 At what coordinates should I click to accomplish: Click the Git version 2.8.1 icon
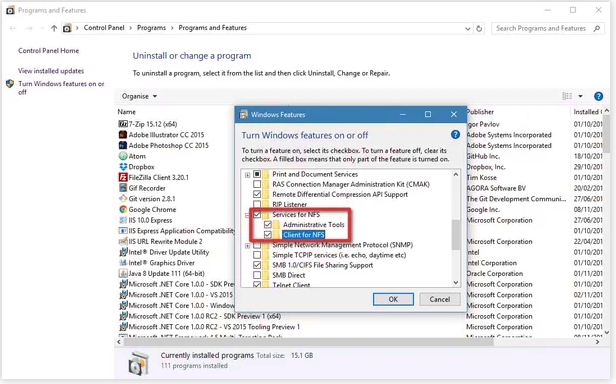coord(123,199)
